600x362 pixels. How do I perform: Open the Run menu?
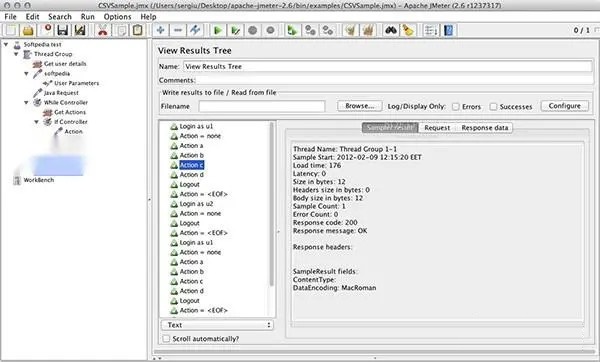pos(88,16)
